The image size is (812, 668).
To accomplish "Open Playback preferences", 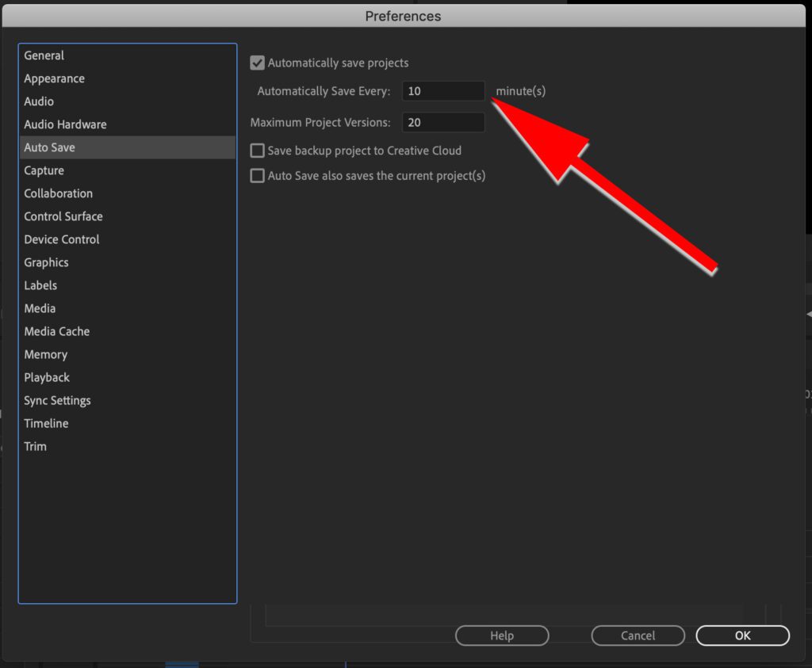I will click(x=128, y=378).
